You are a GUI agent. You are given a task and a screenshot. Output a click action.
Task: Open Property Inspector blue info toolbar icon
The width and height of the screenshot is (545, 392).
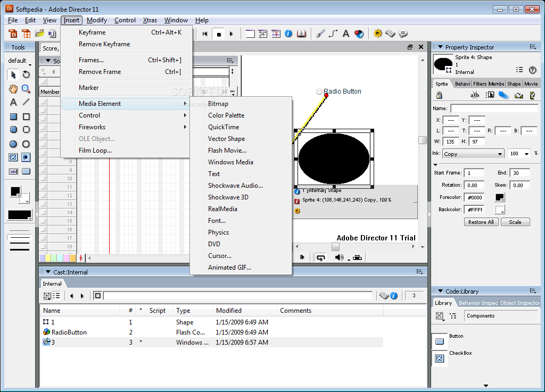tap(288, 34)
